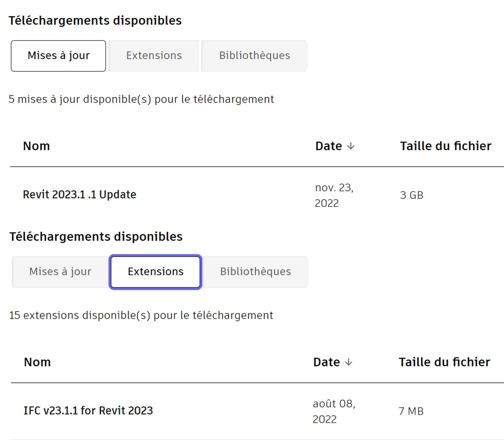Click the 7 MB file size cell
The height and width of the screenshot is (440, 504).
point(411,411)
